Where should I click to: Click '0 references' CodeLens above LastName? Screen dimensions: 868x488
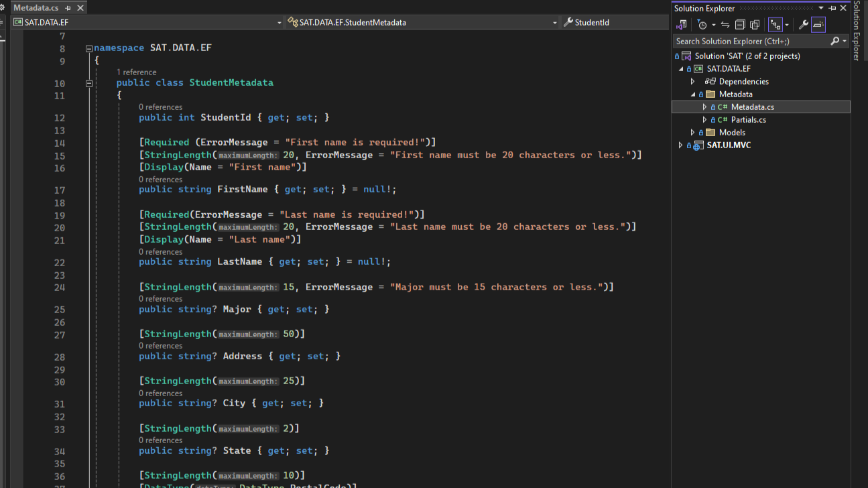[x=160, y=251]
